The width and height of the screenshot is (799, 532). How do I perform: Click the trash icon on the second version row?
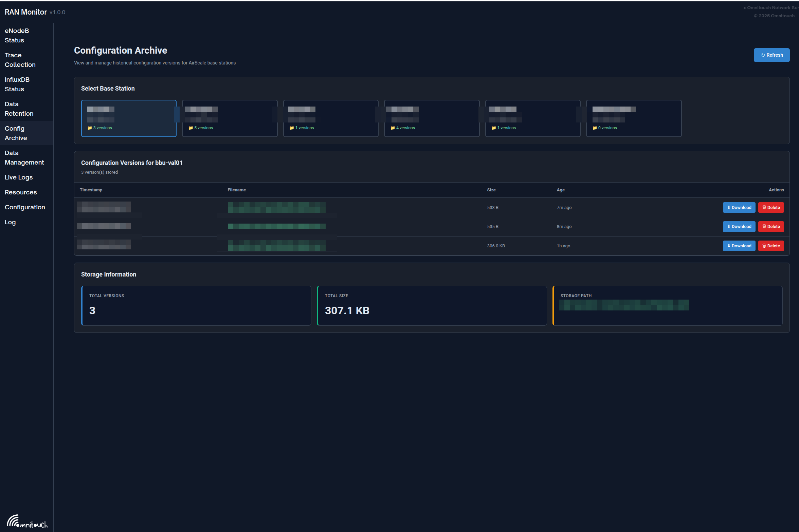(764, 226)
